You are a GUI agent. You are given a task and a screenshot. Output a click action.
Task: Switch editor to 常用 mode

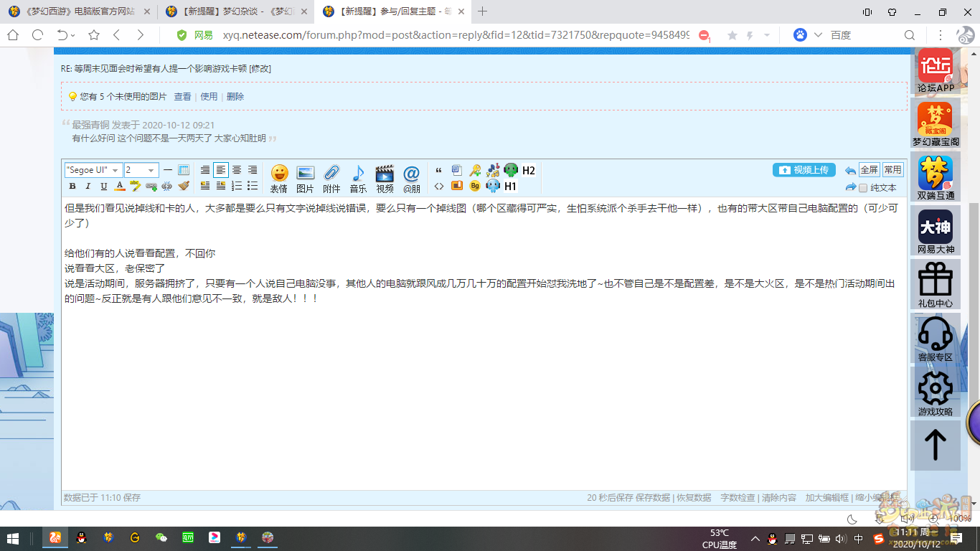(892, 170)
